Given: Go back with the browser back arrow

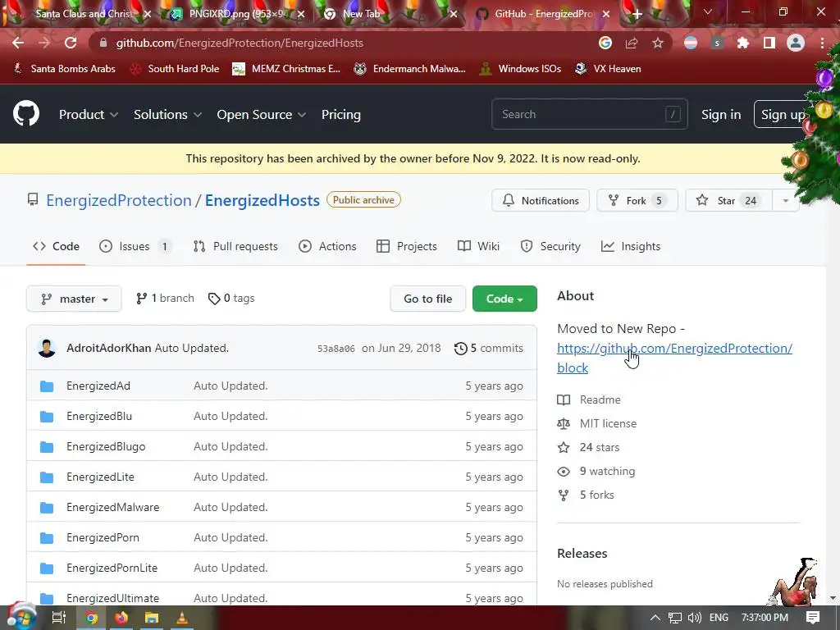Looking at the screenshot, I should (18, 43).
